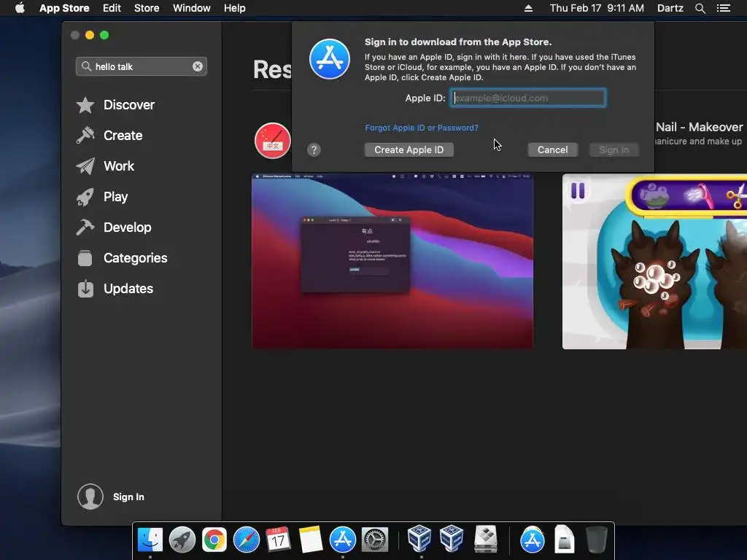Open the macOS desktop screenshot thumbnail
Viewport: 747px width, 560px height.
click(x=392, y=262)
